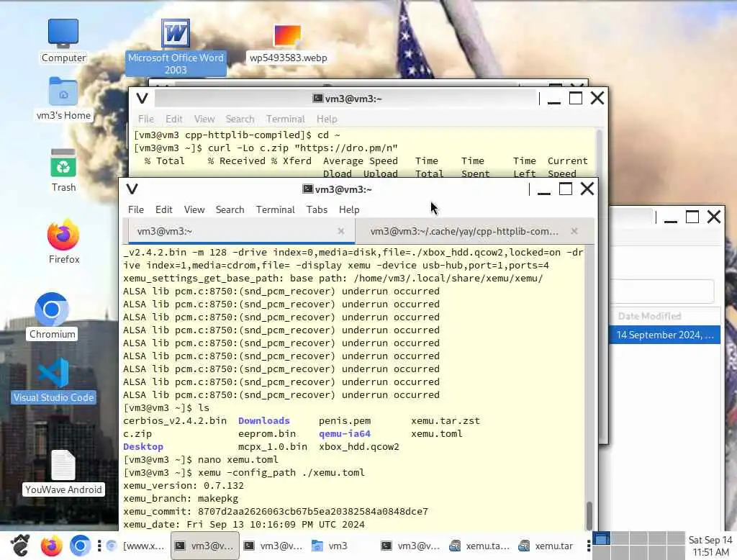Launch Chromium from taskbar launcher
This screenshot has height=560, width=737.
coord(80,546)
